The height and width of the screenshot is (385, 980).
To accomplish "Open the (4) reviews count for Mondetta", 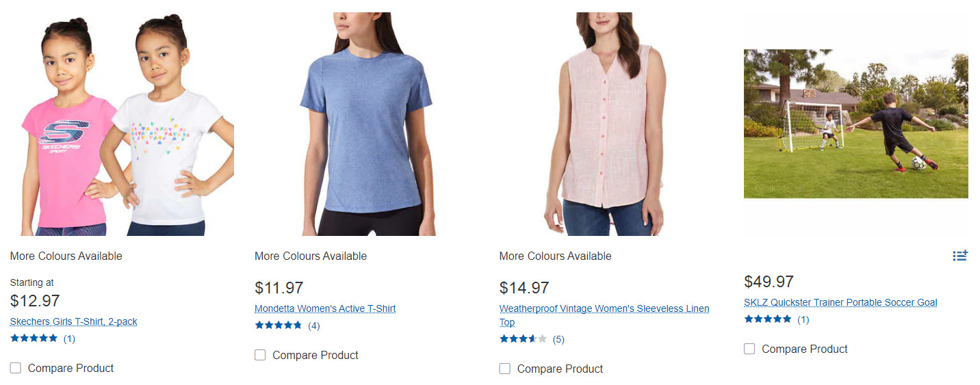I will click(x=313, y=326).
